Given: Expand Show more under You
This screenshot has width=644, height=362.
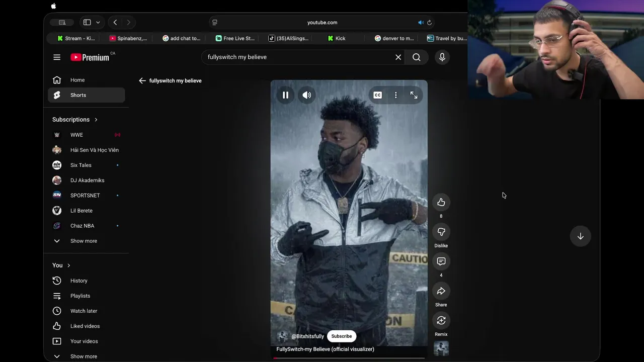Looking at the screenshot, I should tap(86, 356).
